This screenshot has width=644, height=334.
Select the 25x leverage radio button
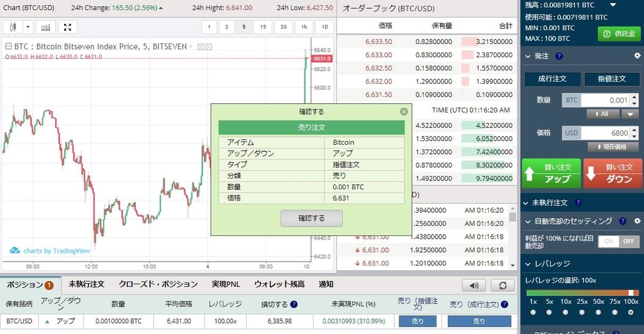tap(582, 312)
